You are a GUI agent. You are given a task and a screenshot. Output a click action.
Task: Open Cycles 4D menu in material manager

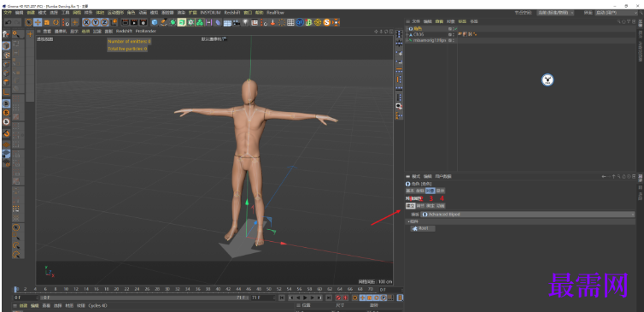[97, 306]
